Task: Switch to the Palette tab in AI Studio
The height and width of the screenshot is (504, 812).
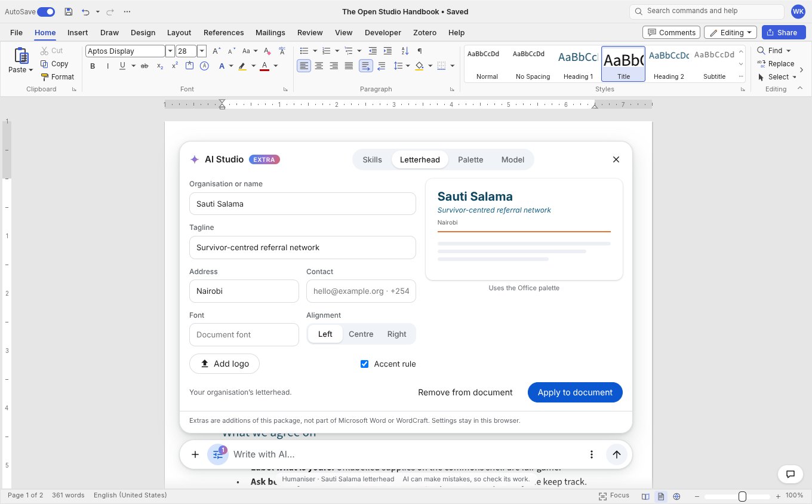Action: (x=470, y=160)
